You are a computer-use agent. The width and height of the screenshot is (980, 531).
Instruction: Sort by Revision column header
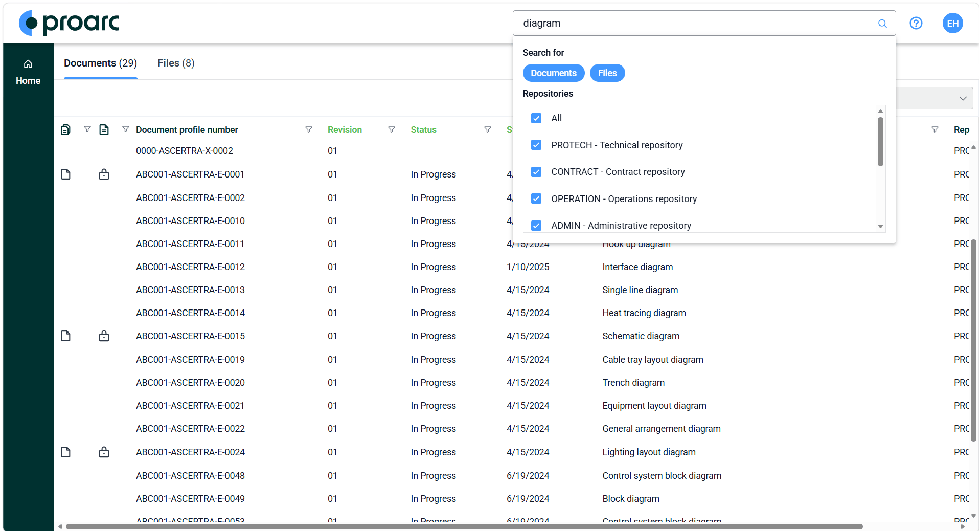(x=345, y=130)
